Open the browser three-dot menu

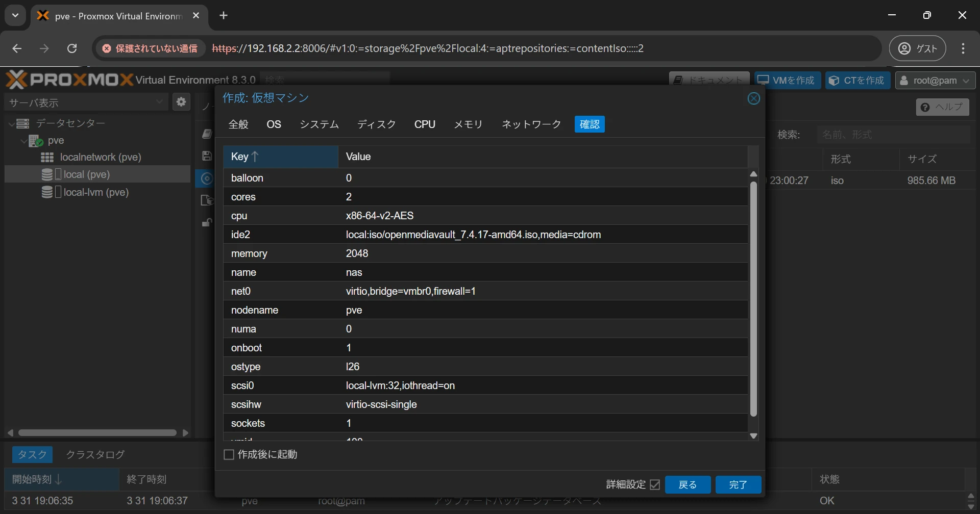point(963,48)
